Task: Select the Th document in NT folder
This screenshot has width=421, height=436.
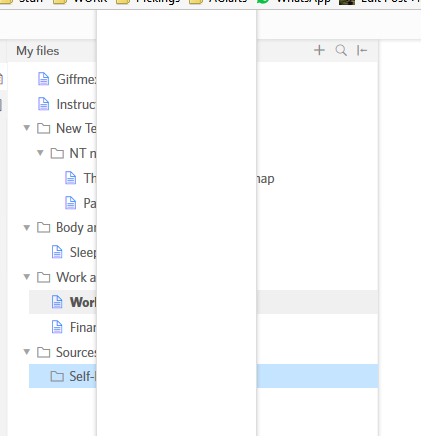Action: click(x=90, y=178)
